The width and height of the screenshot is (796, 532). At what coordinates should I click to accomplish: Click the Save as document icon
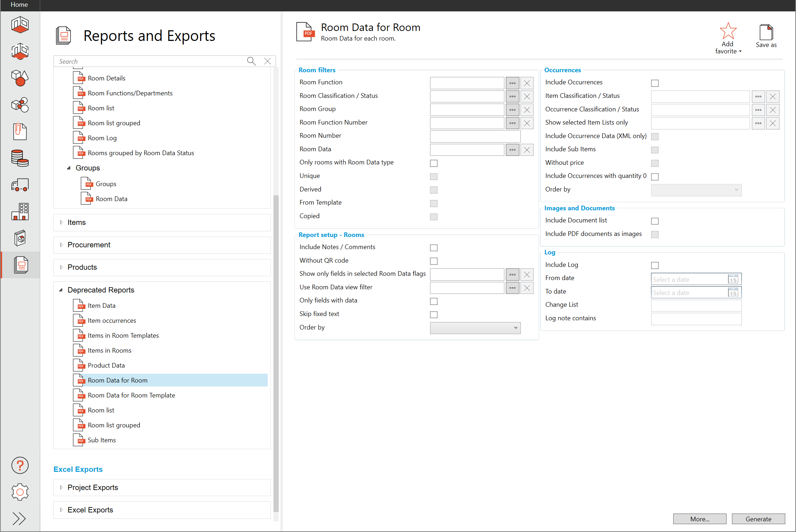point(766,33)
